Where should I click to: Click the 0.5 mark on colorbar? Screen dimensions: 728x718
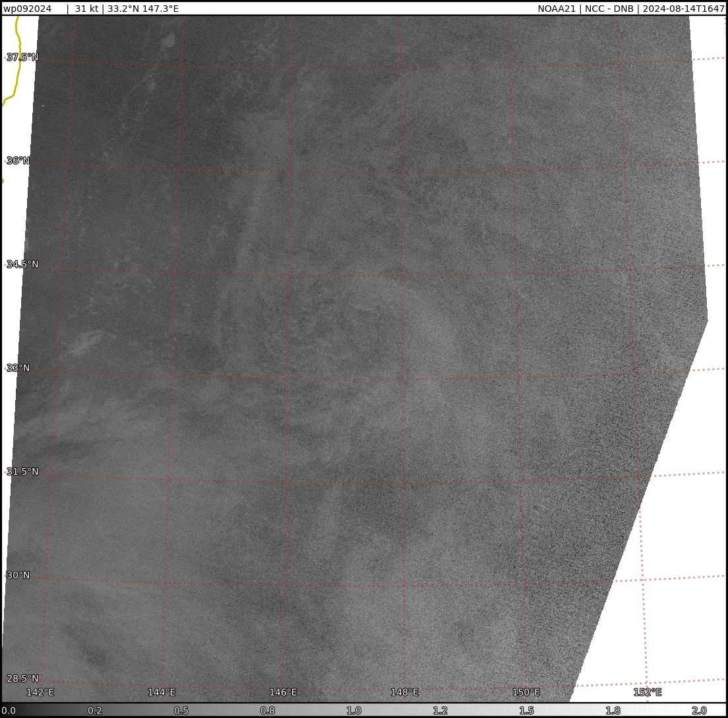tap(181, 710)
